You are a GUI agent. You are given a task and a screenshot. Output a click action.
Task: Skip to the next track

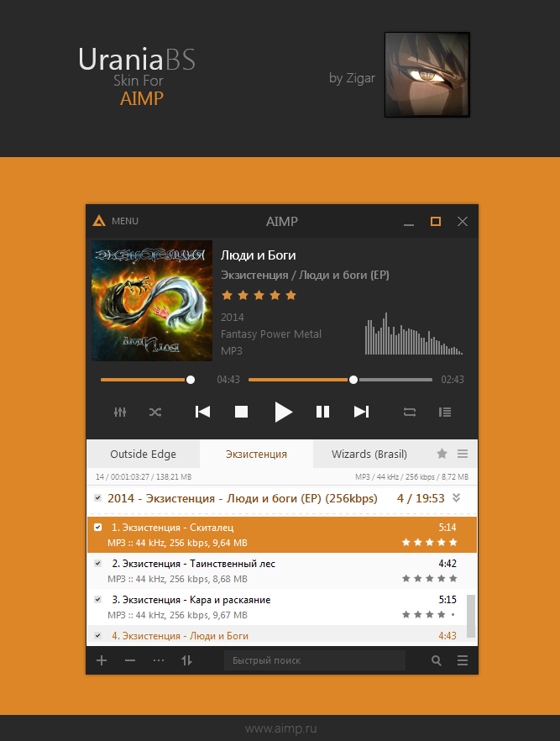[x=361, y=412]
